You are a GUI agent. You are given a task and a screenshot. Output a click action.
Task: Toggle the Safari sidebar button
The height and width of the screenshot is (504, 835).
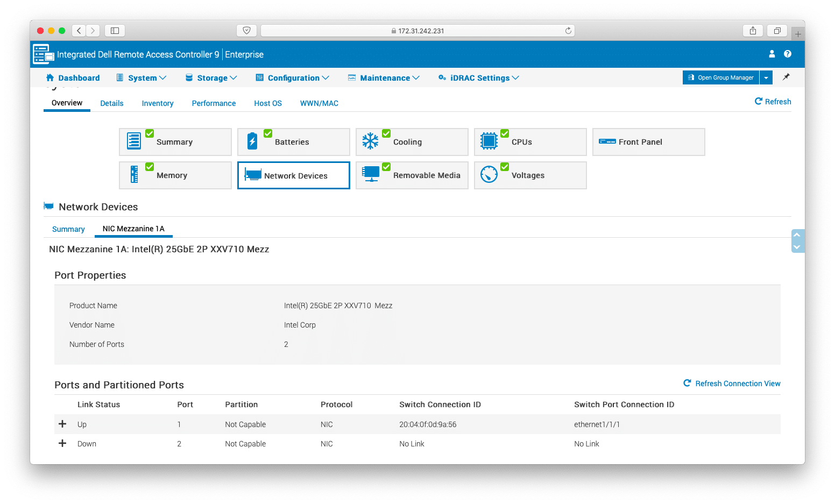pyautogui.click(x=115, y=31)
